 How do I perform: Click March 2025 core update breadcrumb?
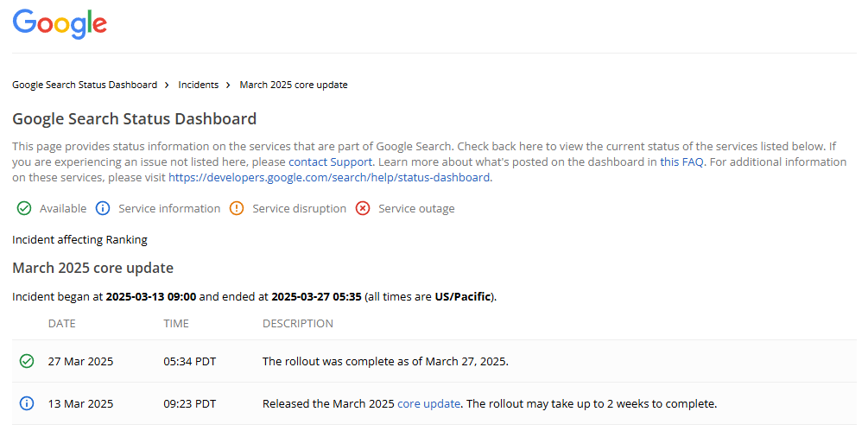(x=294, y=85)
